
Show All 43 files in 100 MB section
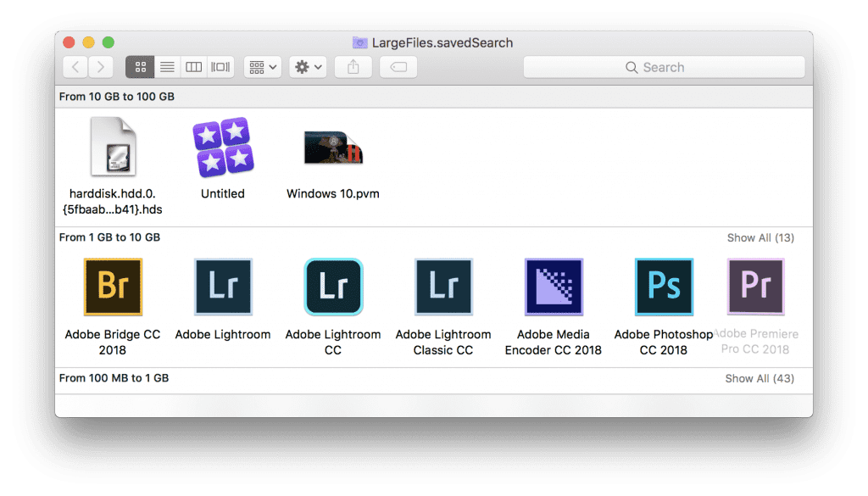tap(760, 378)
